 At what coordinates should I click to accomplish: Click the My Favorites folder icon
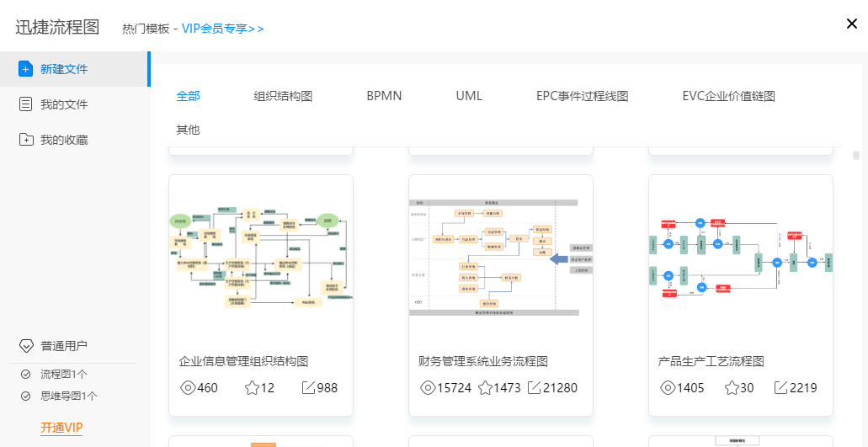coord(25,140)
